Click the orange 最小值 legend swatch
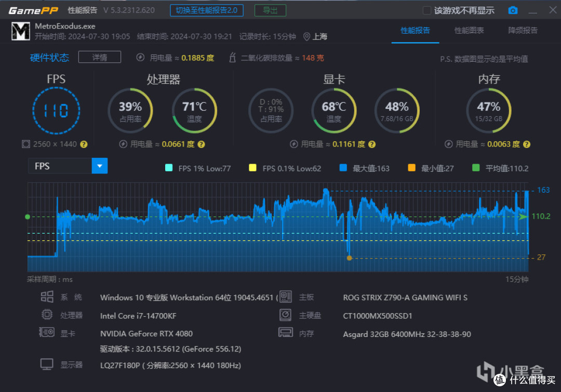The width and height of the screenshot is (561, 392). pos(412,168)
